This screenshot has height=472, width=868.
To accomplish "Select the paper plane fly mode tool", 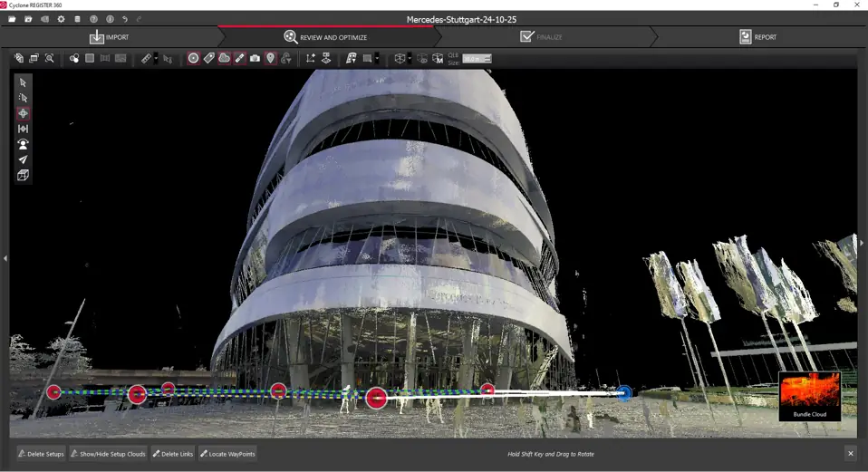I will point(23,160).
